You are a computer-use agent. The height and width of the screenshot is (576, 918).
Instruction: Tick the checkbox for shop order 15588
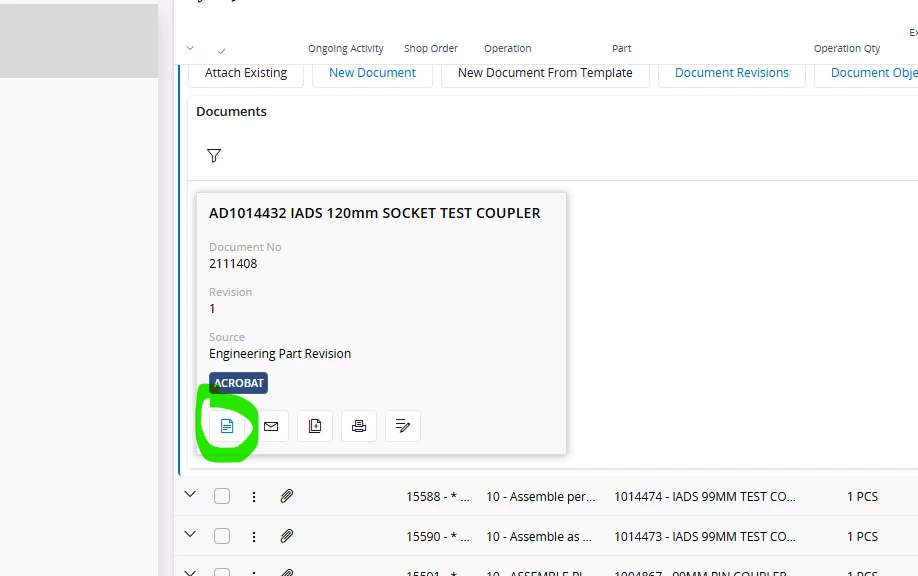click(x=222, y=496)
